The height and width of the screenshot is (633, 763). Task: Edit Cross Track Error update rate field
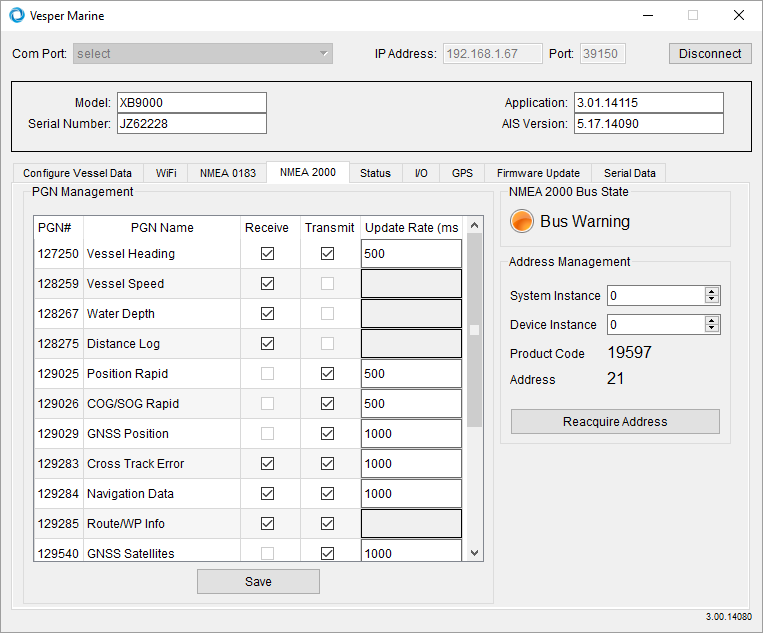click(411, 464)
